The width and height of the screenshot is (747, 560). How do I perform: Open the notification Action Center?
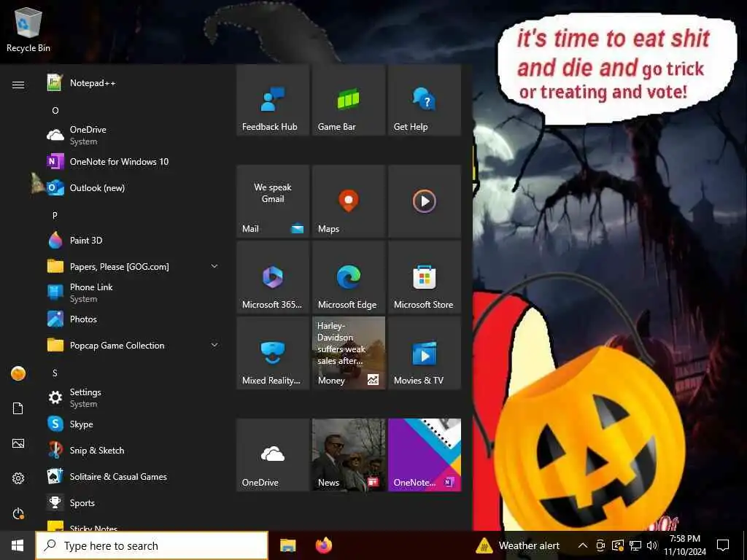click(723, 545)
